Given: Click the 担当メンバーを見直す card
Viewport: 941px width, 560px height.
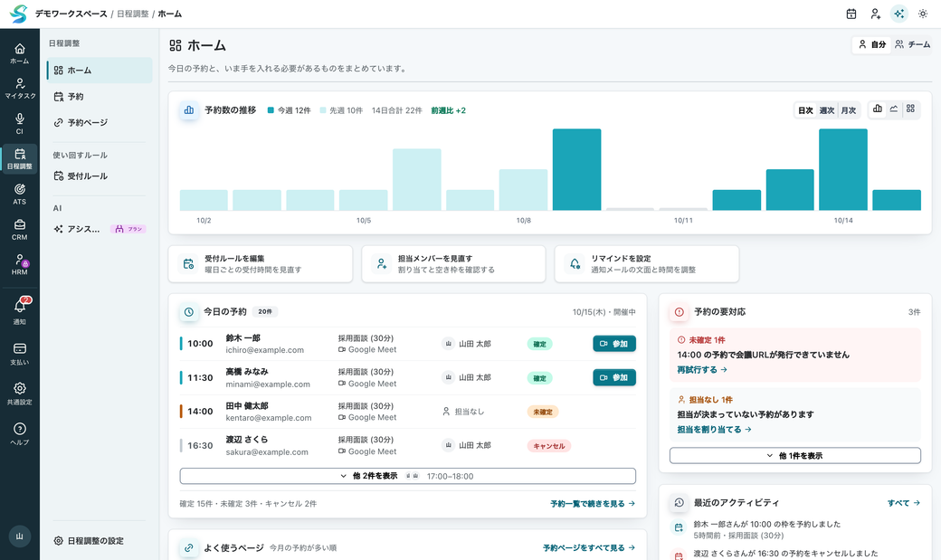Looking at the screenshot, I should point(453,264).
